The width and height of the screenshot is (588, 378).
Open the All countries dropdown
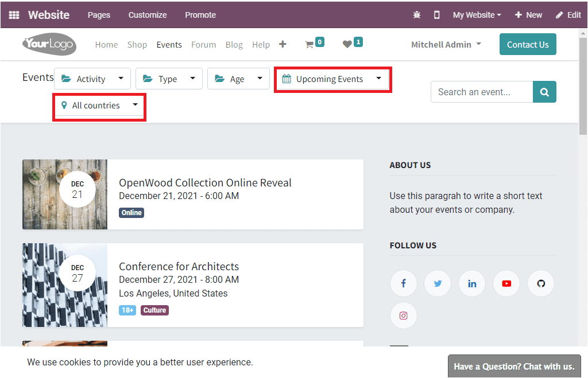click(x=98, y=106)
